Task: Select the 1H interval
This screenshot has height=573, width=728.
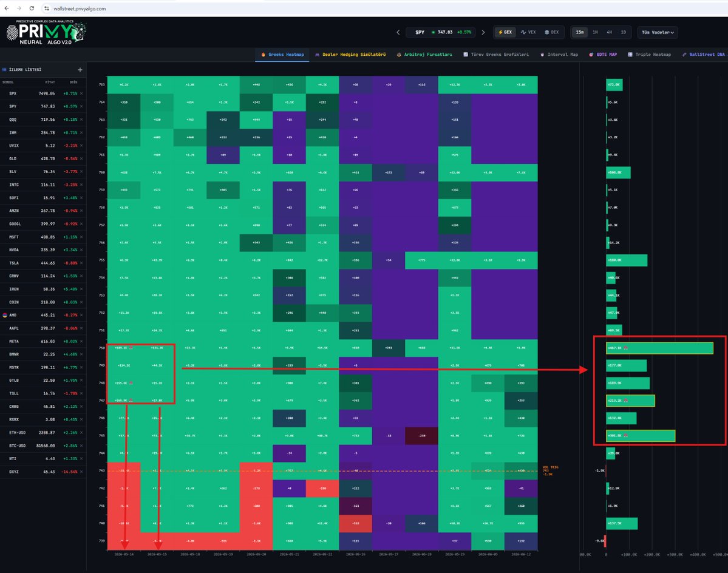Action: [x=595, y=33]
